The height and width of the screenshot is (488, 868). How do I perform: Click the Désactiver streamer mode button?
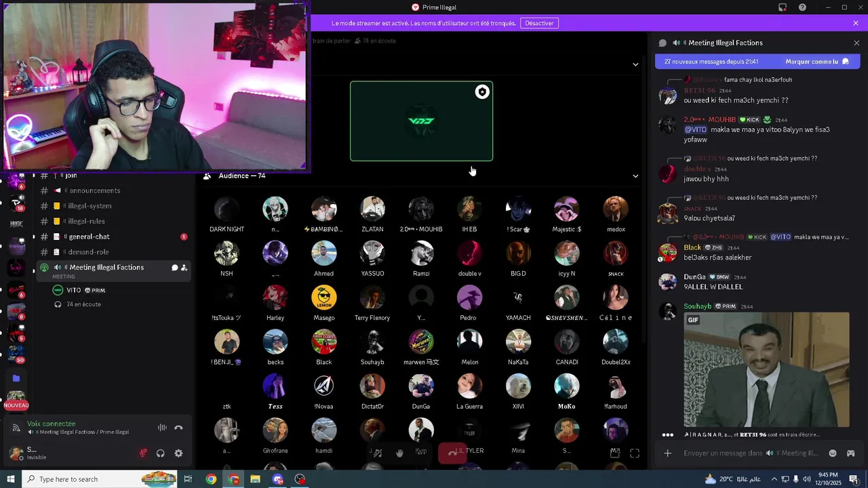click(539, 23)
